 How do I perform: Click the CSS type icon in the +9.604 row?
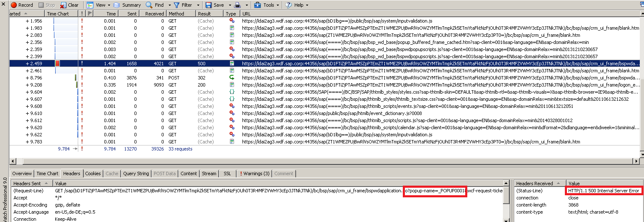click(232, 92)
